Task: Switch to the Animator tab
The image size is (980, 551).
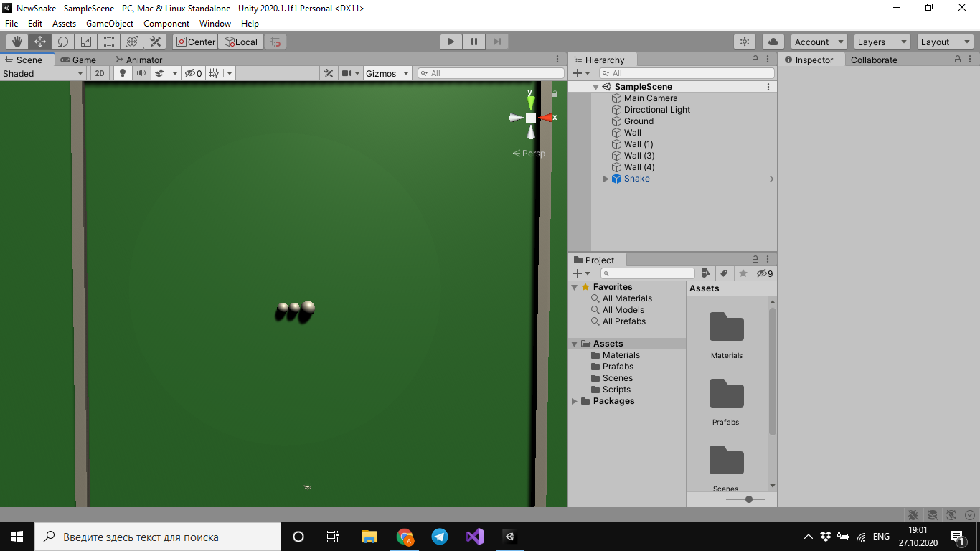Action: pyautogui.click(x=139, y=60)
